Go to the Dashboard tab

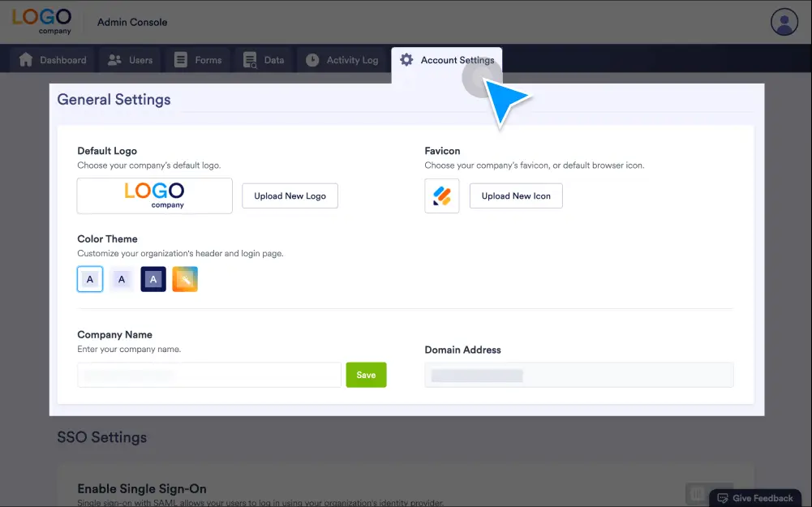click(x=52, y=60)
